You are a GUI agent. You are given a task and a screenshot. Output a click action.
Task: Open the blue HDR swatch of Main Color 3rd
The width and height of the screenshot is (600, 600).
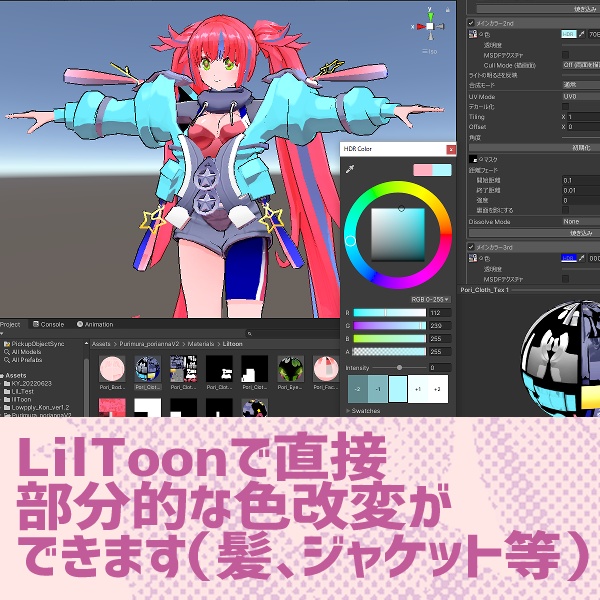point(569,258)
